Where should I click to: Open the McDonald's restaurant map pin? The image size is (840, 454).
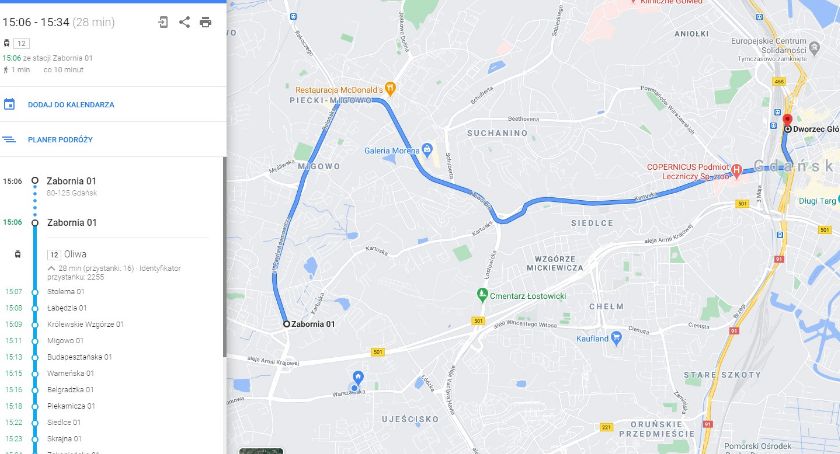[x=391, y=89]
